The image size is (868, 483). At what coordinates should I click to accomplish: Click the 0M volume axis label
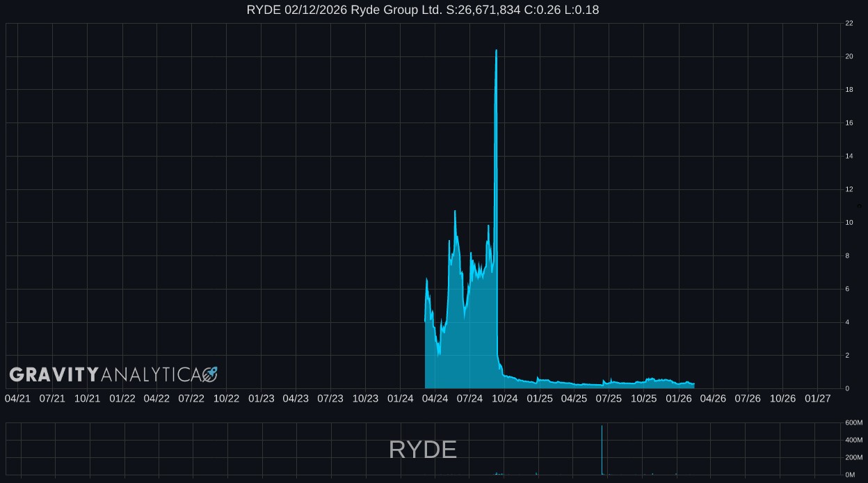point(850,475)
